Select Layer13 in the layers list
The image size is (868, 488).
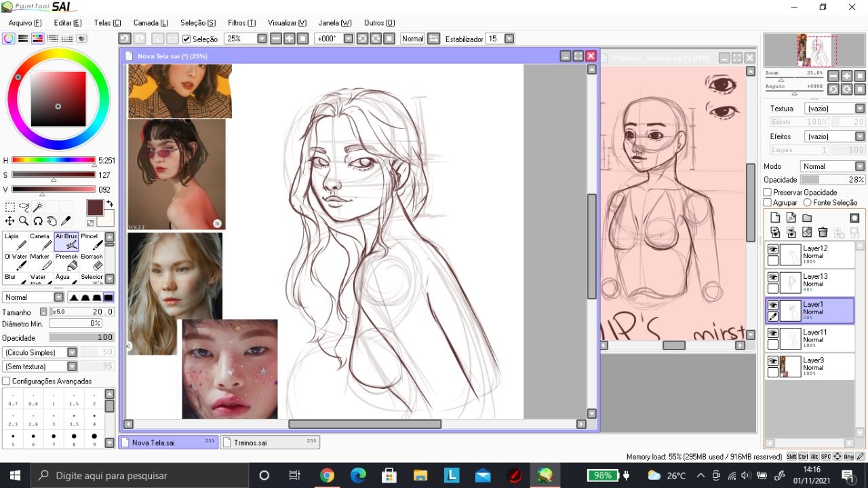pyautogui.click(x=810, y=284)
